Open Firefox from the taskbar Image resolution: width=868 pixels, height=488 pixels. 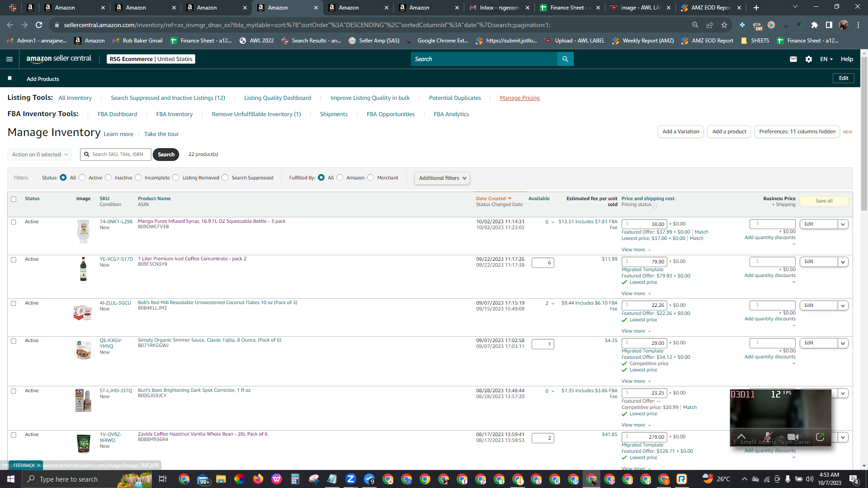click(258, 479)
